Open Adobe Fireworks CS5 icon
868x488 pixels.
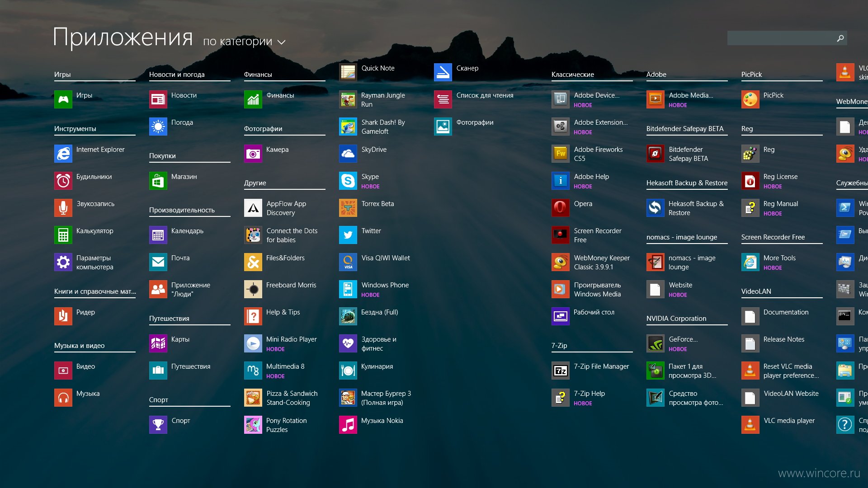[561, 154]
